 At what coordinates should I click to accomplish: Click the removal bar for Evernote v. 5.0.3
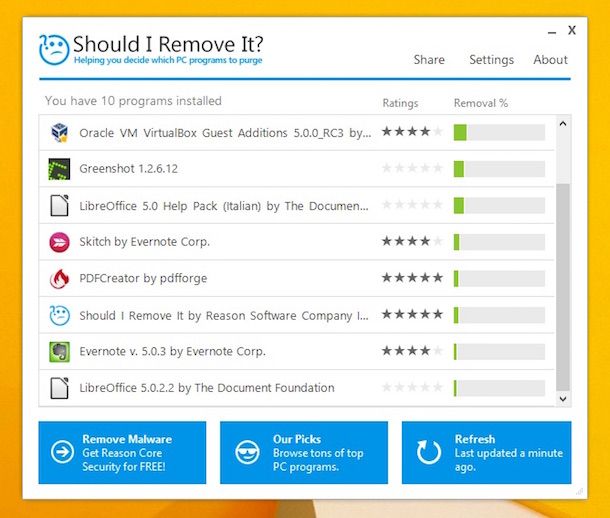point(499,352)
